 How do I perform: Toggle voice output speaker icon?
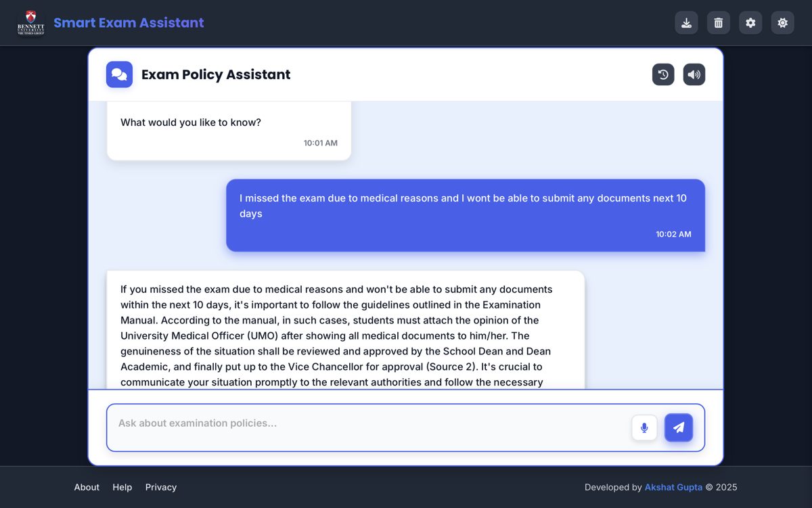[694, 74]
